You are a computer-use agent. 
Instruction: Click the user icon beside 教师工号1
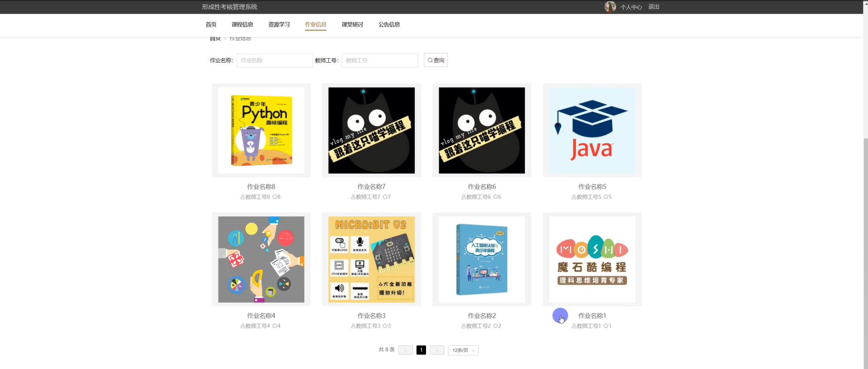click(574, 326)
